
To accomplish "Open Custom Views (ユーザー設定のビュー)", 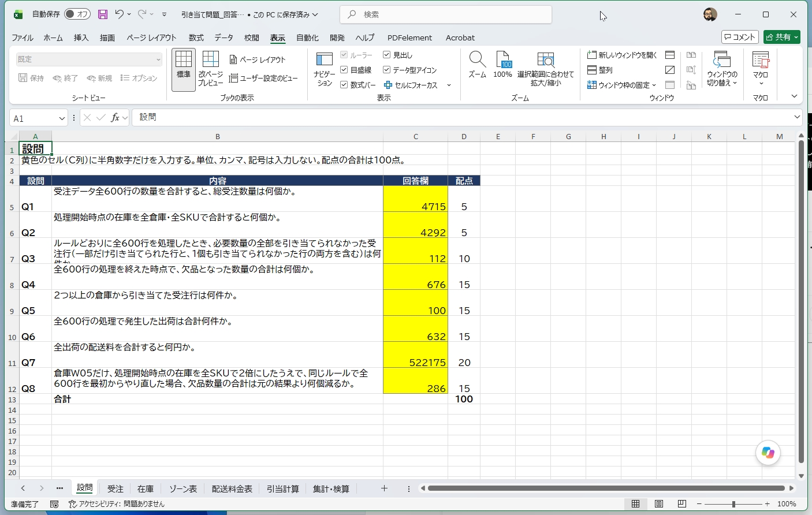I will tap(263, 78).
